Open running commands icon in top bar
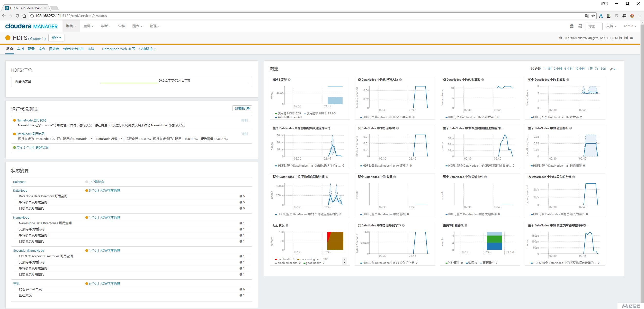 pyautogui.click(x=580, y=26)
